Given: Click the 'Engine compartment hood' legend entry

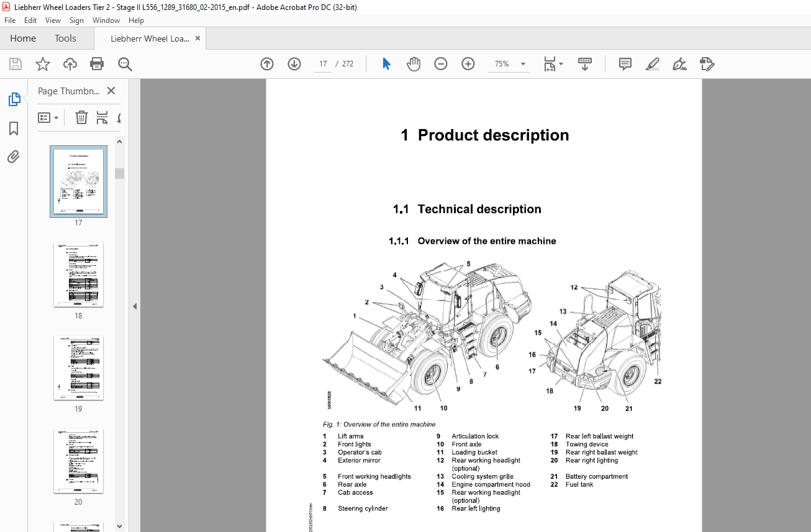Looking at the screenshot, I should pos(491,485).
